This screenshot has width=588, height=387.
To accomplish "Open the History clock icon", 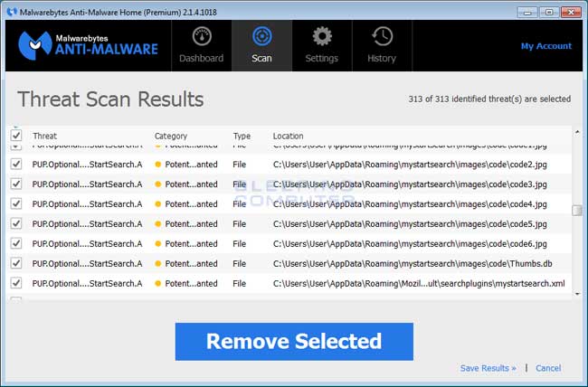I will click(x=382, y=36).
